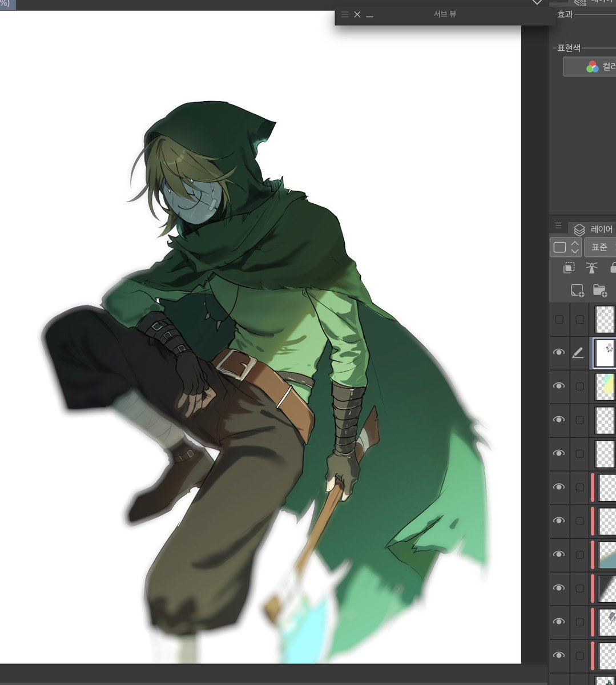Click the palette color up-down arrows
Viewport: 616px width, 685px height.
(x=575, y=247)
